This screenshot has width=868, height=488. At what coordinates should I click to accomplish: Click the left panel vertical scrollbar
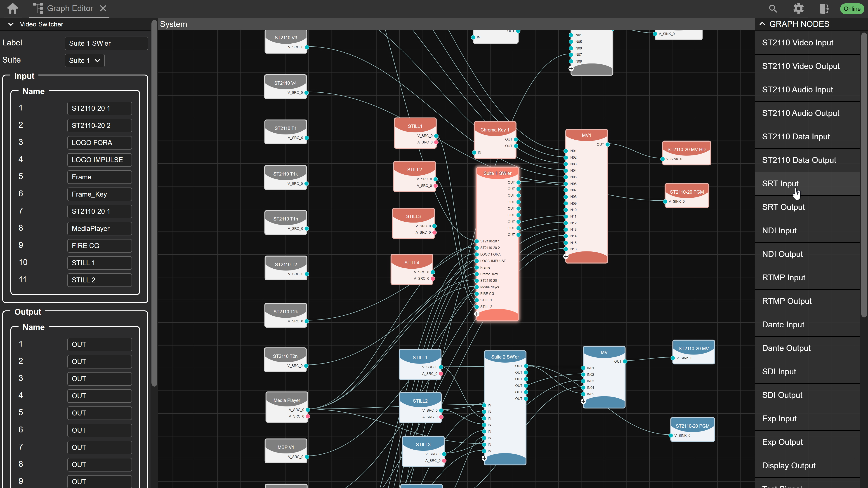tap(154, 202)
